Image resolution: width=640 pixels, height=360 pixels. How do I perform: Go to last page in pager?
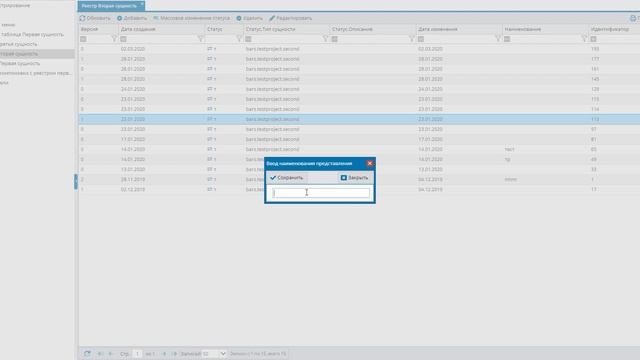tap(174, 353)
